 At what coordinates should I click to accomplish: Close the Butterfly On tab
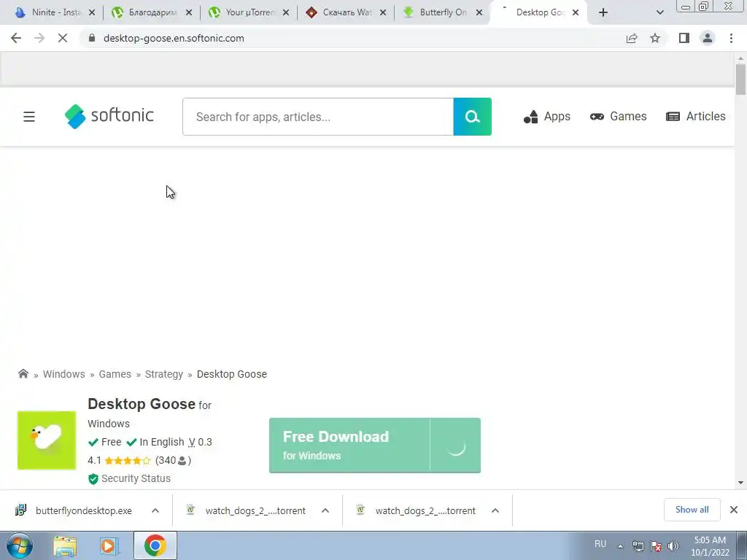pos(479,13)
